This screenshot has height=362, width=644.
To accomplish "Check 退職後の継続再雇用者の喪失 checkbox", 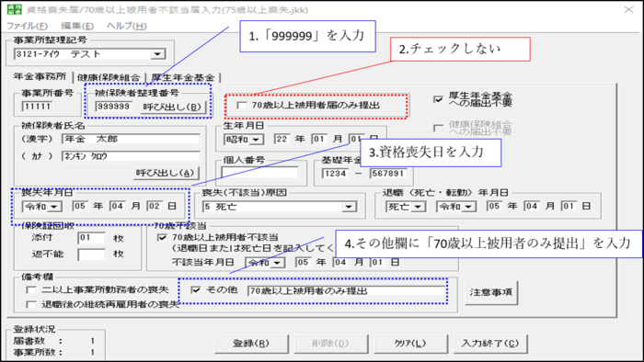I will coord(31,305).
